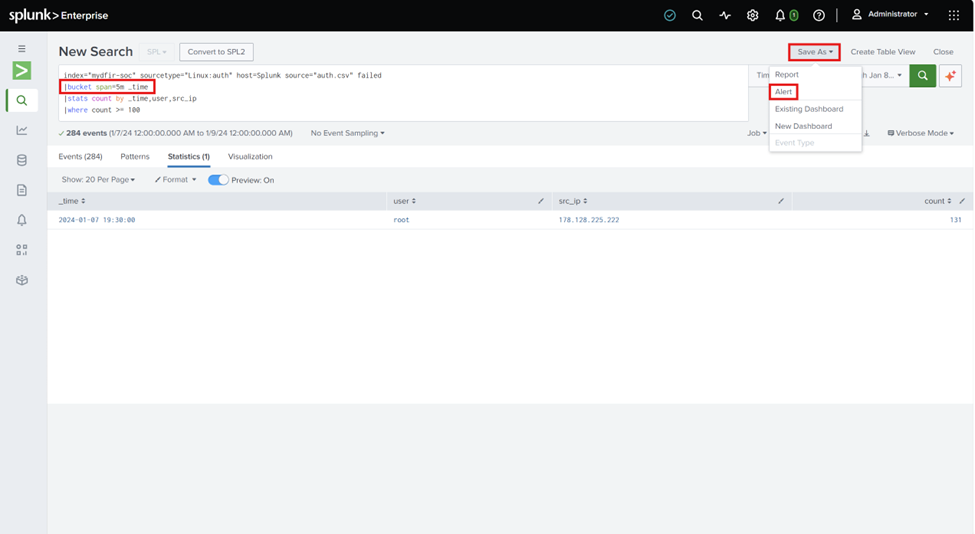975x534 pixels.
Task: Open the Help question mark icon
Action: click(819, 15)
